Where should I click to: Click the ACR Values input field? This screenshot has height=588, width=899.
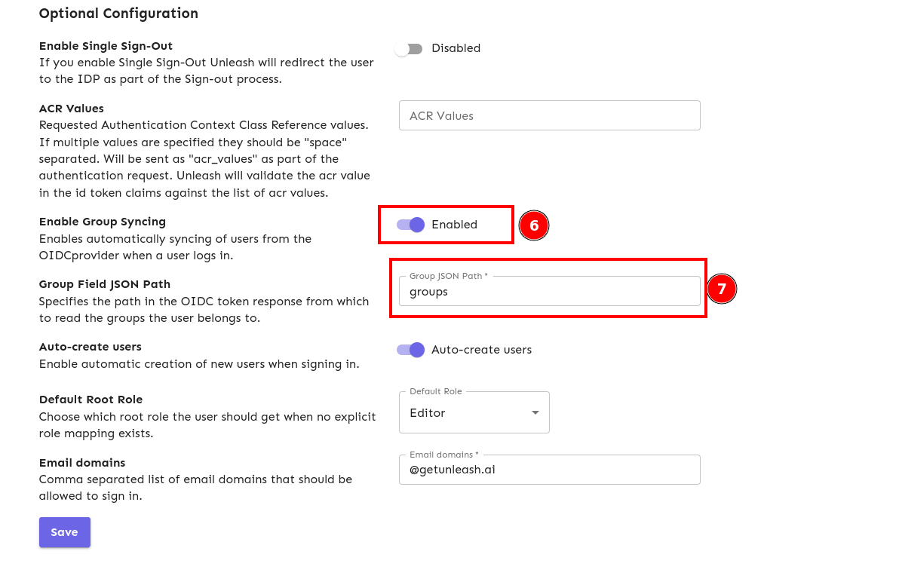(549, 115)
